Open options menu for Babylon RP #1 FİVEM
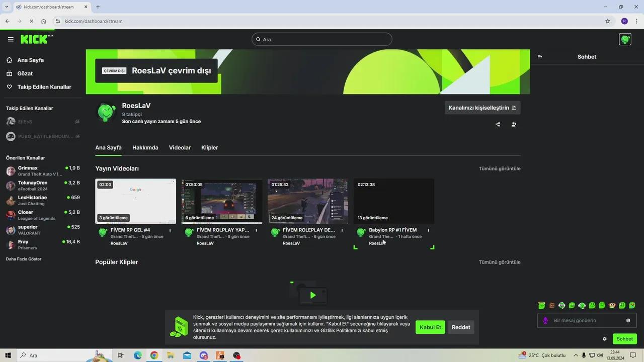Image resolution: width=644 pixels, height=362 pixels. pos(428,231)
